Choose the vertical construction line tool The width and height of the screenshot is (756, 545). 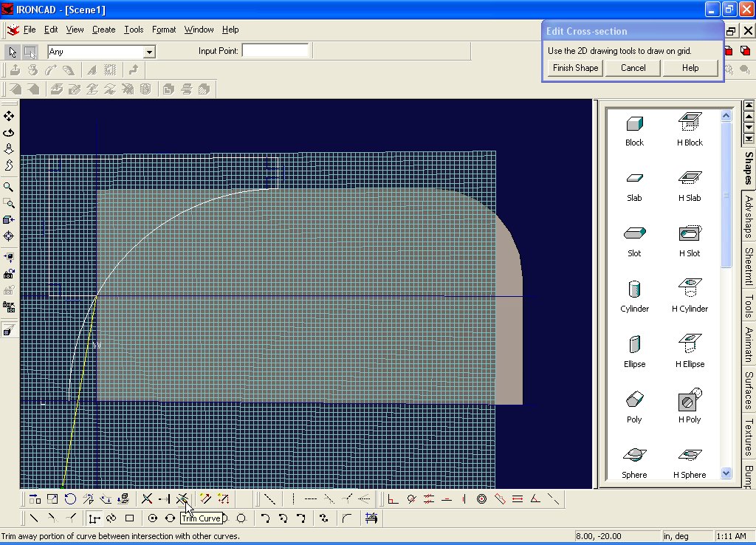(293, 499)
